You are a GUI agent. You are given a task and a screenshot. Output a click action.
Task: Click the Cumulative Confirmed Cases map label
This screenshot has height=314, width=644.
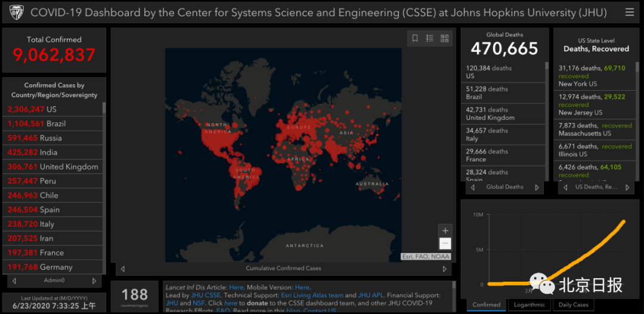(283, 269)
